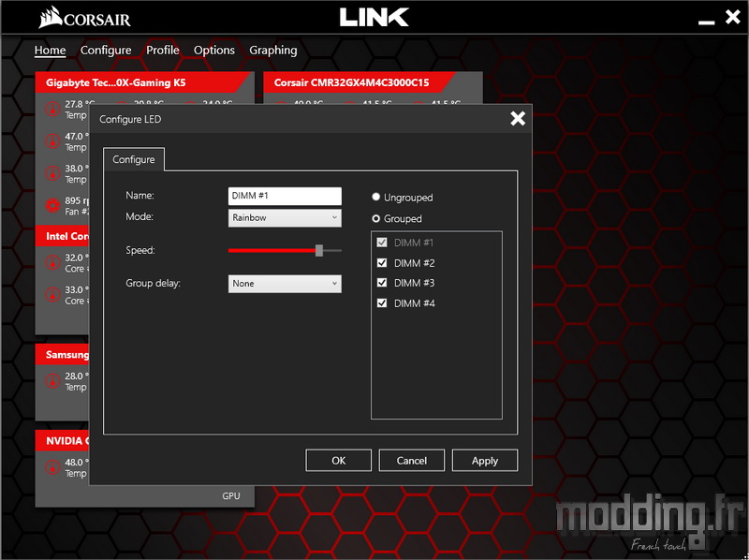The height and width of the screenshot is (560, 749).
Task: Click the thermometer icon beside 47.0 Temp
Action: click(x=52, y=141)
